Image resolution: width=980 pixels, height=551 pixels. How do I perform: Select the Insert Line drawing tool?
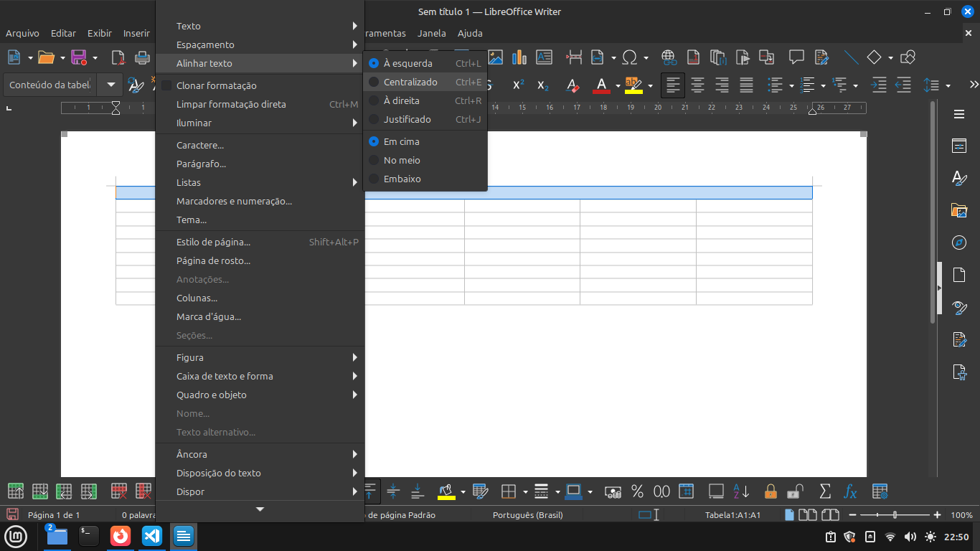851,57
